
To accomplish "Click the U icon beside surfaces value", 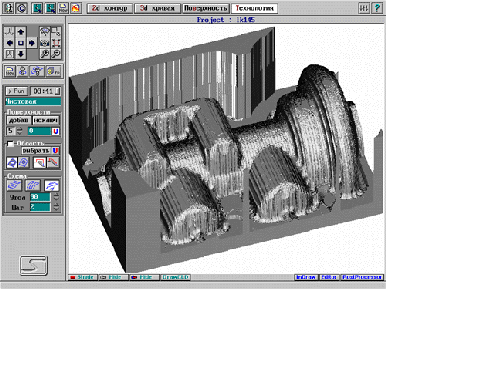I will pos(56,131).
